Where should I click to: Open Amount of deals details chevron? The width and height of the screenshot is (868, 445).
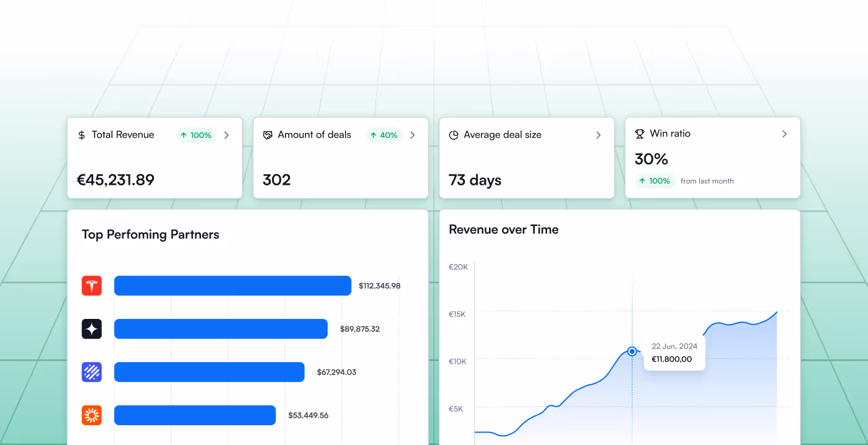(412, 135)
